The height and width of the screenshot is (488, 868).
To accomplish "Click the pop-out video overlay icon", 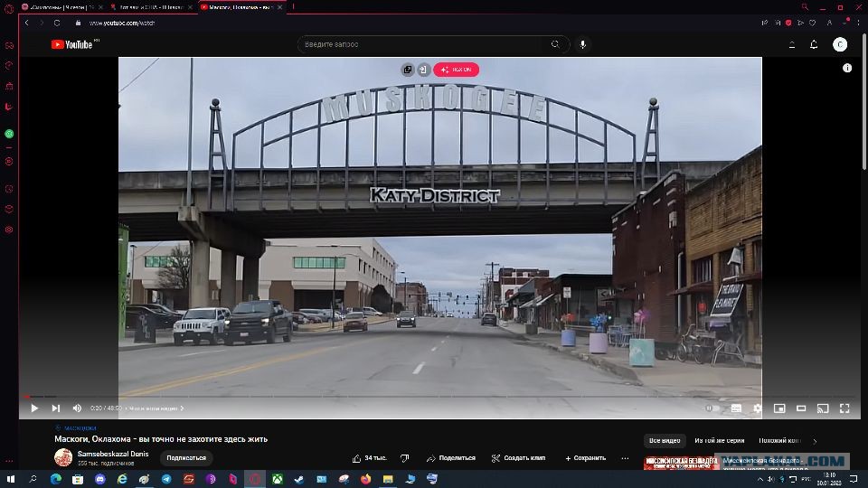I will tap(408, 70).
